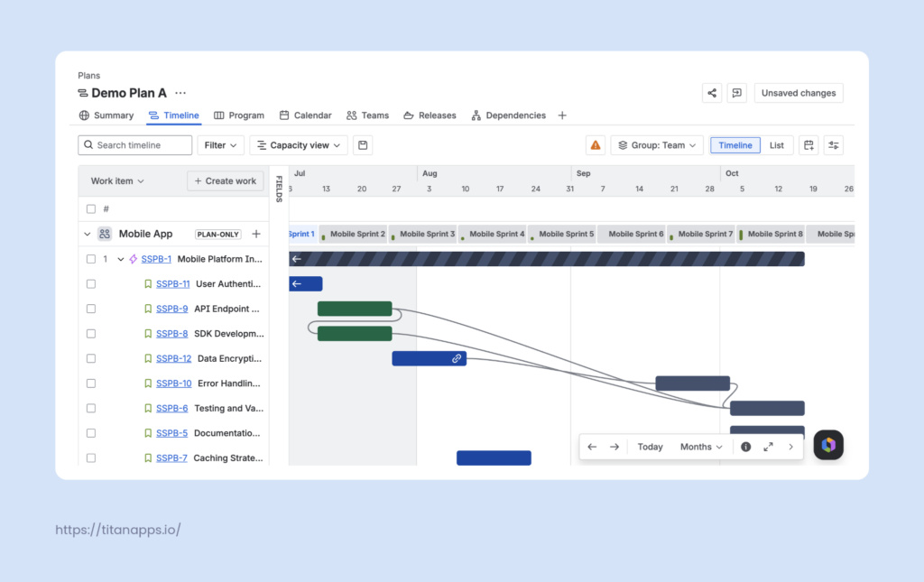Open the three-dot menu next to Demo Plan A

180,93
